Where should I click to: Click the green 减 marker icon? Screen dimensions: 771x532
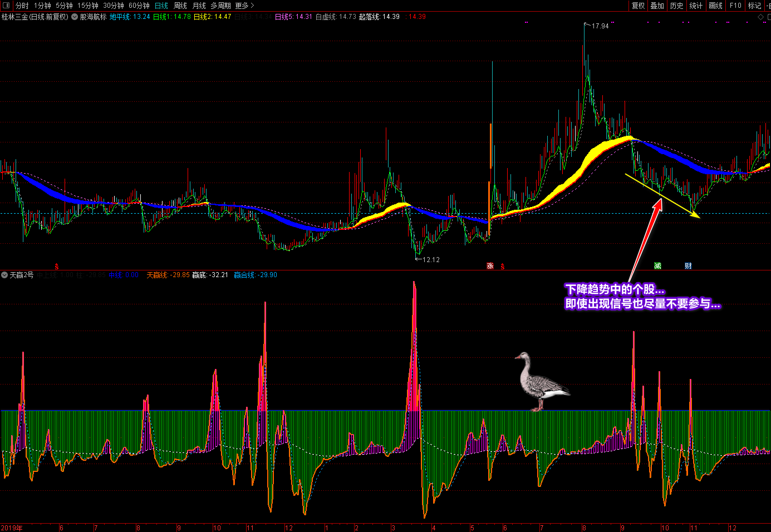[x=657, y=266]
